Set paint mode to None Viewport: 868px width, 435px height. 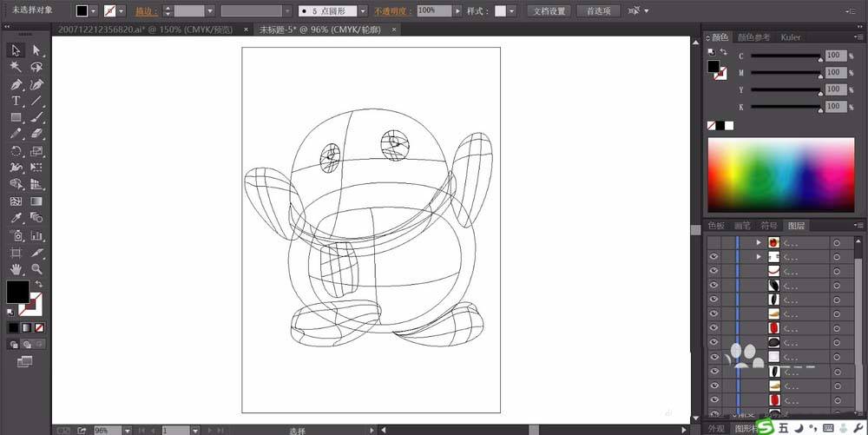(x=39, y=328)
